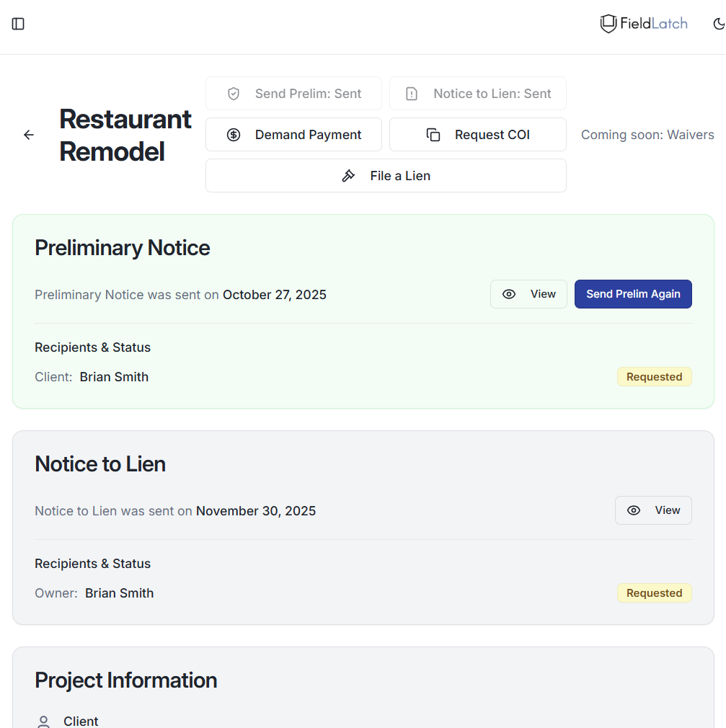Image resolution: width=726 pixels, height=728 pixels.
Task: Click Owner: Brian Smith recipient name
Action: 120,593
